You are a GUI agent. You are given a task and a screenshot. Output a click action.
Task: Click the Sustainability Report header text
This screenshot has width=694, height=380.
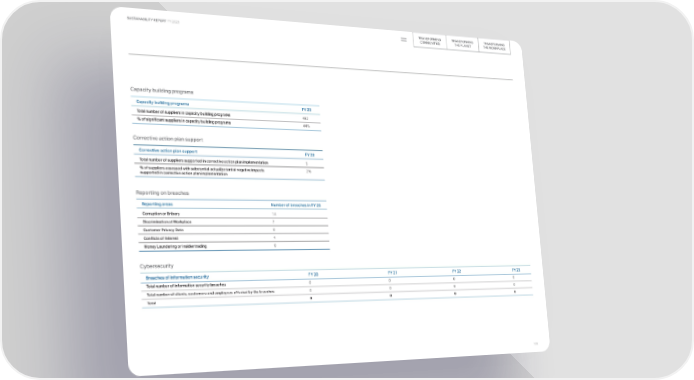coord(153,20)
